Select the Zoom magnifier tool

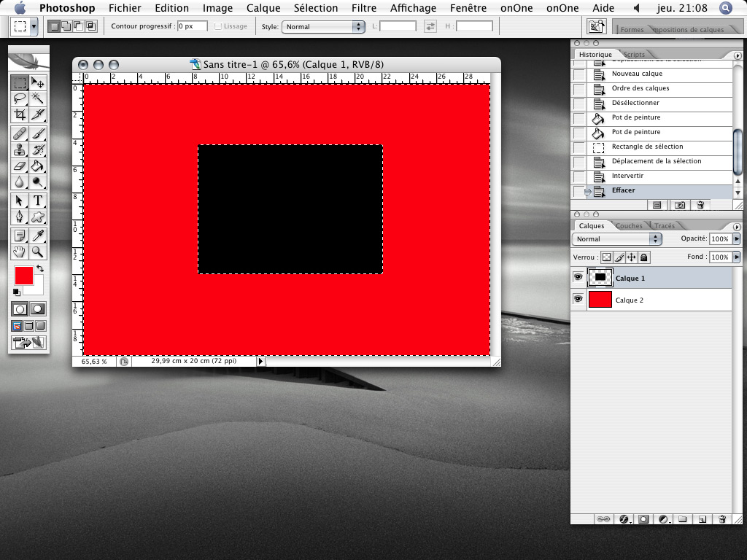pos(38,252)
